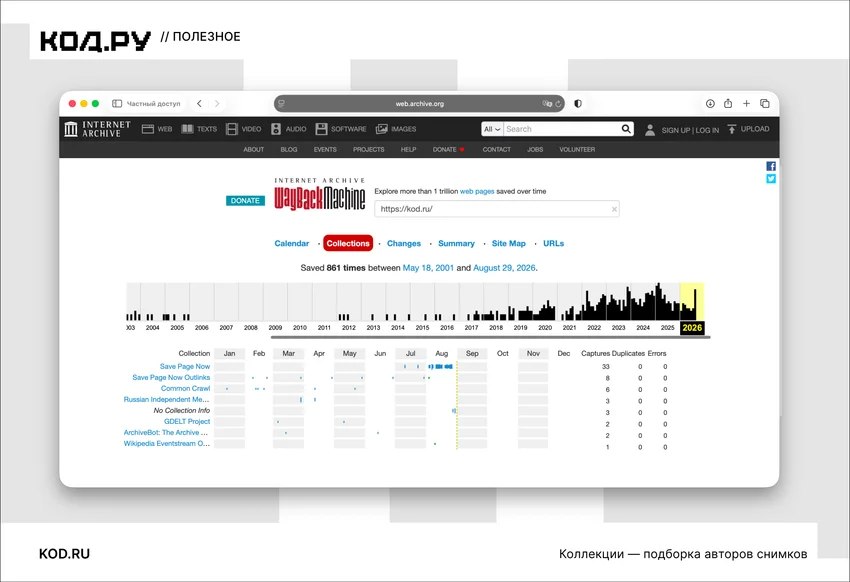Open the Volunteer menu item
This screenshot has height=582, width=850.
coord(577,150)
